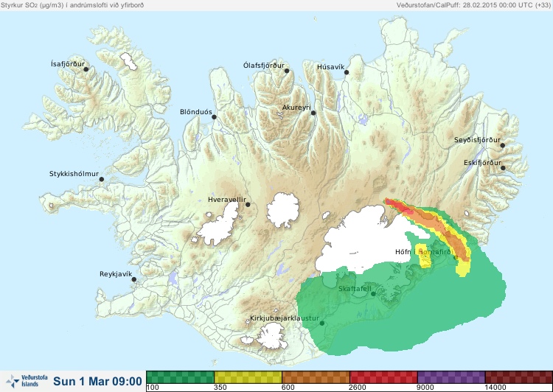
Task: Click the Stykkishólmur town marker dot
Action: [102, 180]
